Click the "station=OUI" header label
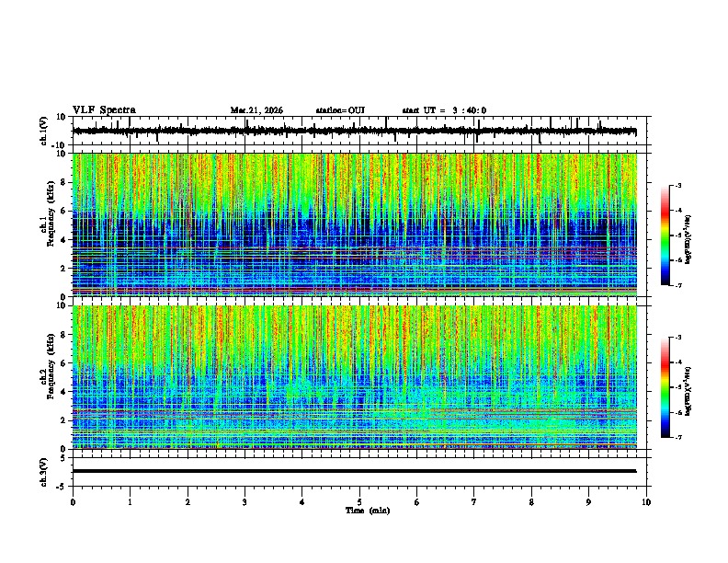Viewport: 728px width, 563px height. (340, 110)
